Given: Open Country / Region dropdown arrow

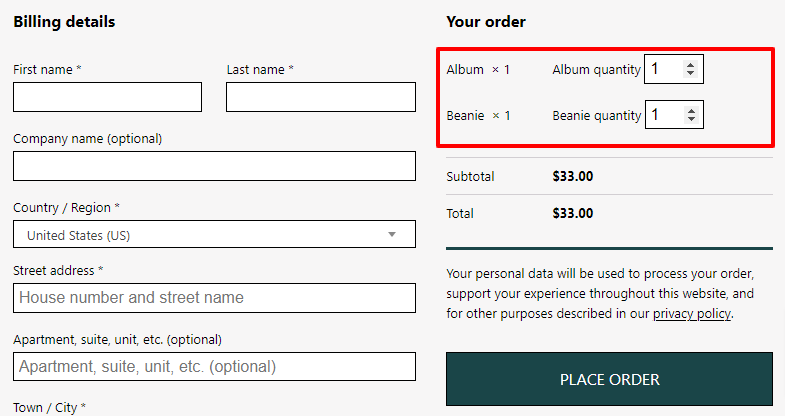Looking at the screenshot, I should click(392, 234).
